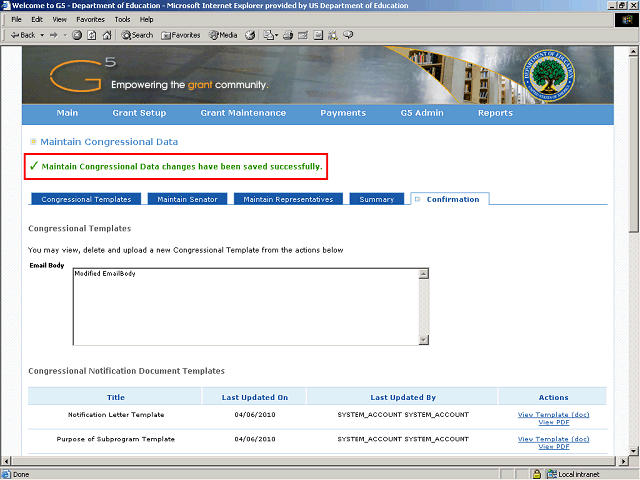Switch to the Maintain Representatives tab
The width and height of the screenshot is (640, 480).
[288, 199]
